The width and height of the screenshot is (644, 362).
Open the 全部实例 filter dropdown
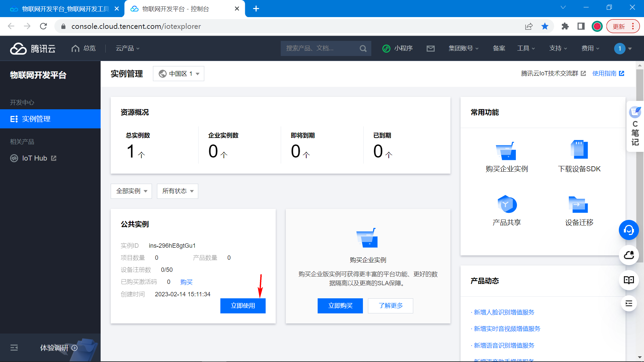[x=131, y=191]
